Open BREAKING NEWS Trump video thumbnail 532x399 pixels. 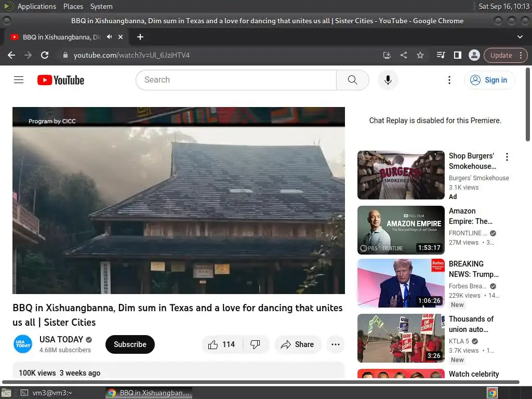click(x=401, y=283)
